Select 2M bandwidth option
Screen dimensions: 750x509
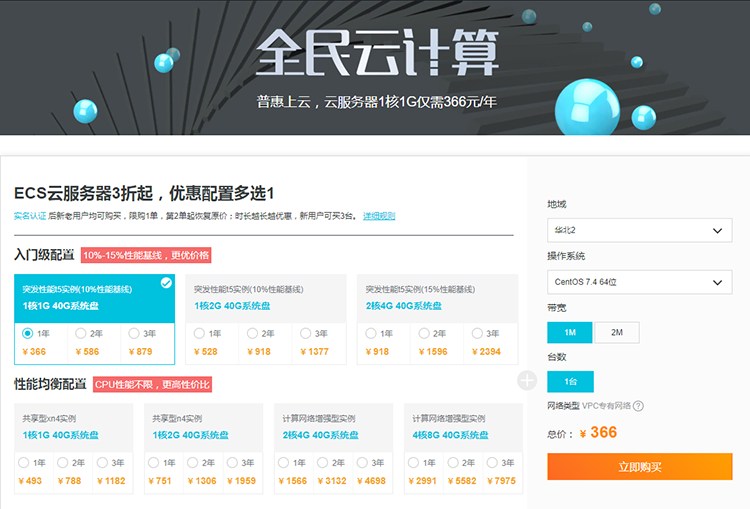617,332
